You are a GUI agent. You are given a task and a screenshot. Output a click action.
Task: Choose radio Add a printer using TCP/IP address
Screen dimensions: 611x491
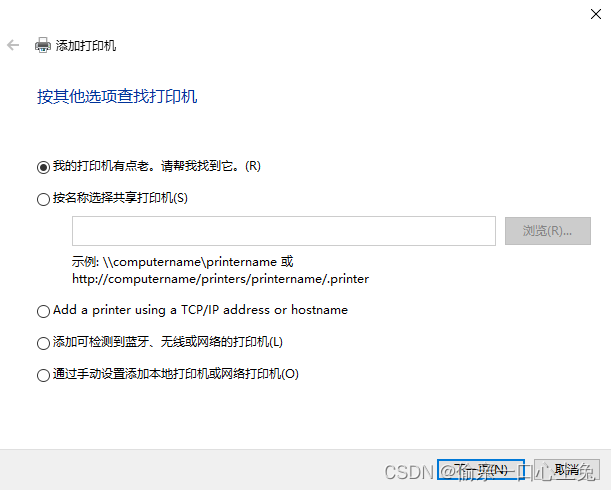coord(43,311)
